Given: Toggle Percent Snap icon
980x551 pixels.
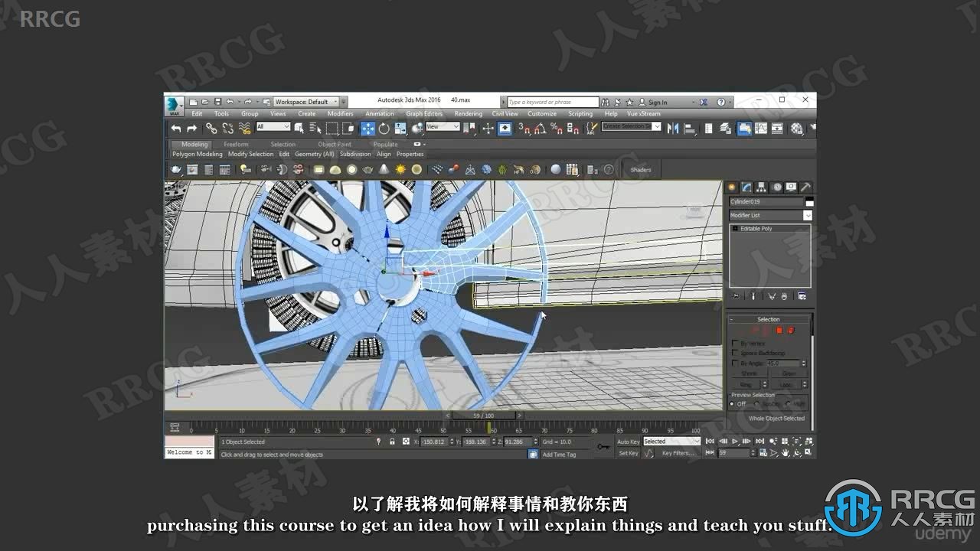Looking at the screenshot, I should click(x=557, y=129).
